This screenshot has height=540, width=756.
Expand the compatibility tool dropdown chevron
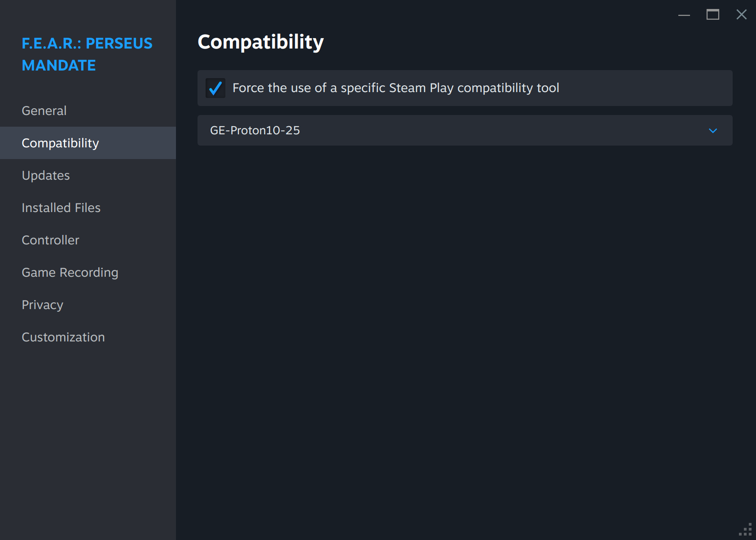pos(712,131)
